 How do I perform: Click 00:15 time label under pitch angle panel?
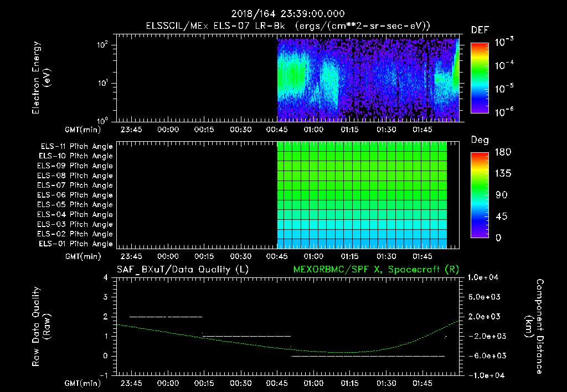204,256
